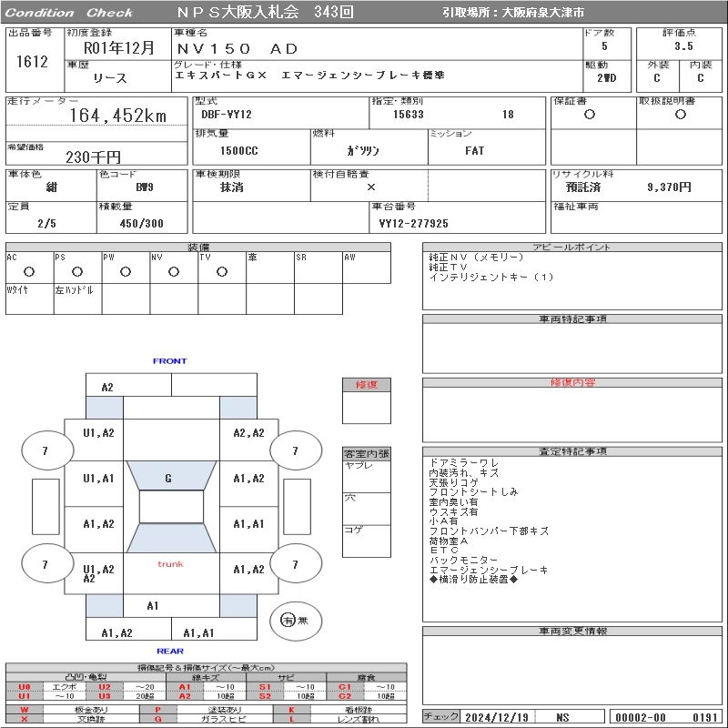The height and width of the screenshot is (728, 728).
Task: Click the lot number 1612
Action: point(32,62)
